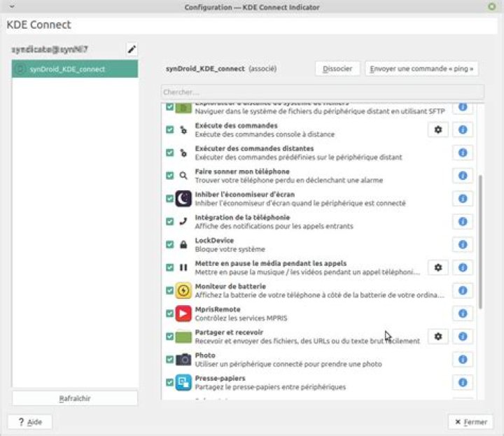Image resolution: width=504 pixels, height=436 pixels.
Task: Click the gears icon of Exécute des commandes
Action: click(x=183, y=129)
